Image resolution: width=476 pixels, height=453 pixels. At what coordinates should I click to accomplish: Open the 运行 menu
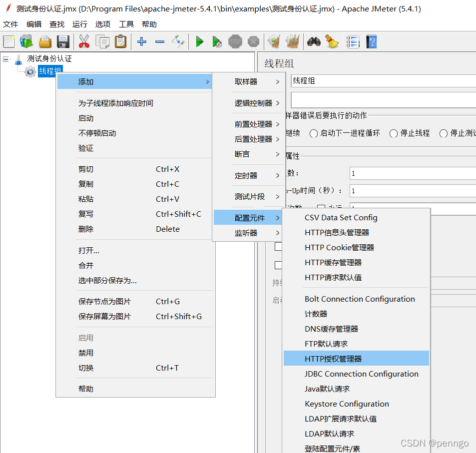coord(80,24)
